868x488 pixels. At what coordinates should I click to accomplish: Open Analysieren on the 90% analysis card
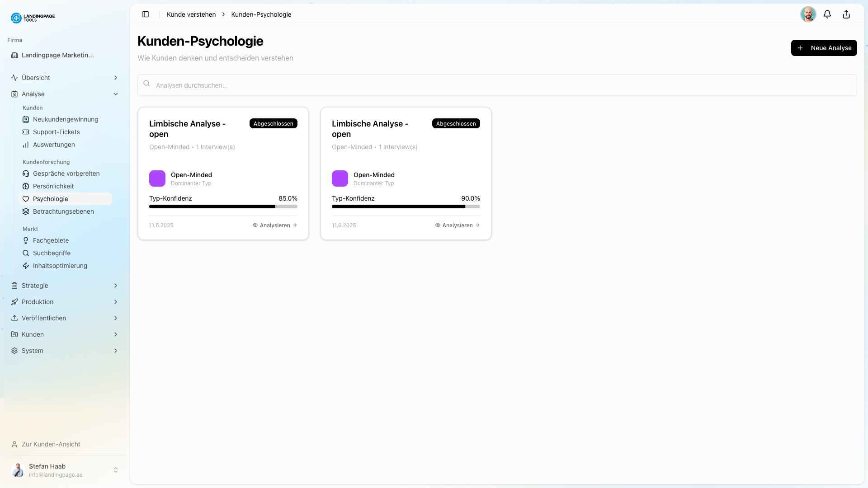coord(457,225)
